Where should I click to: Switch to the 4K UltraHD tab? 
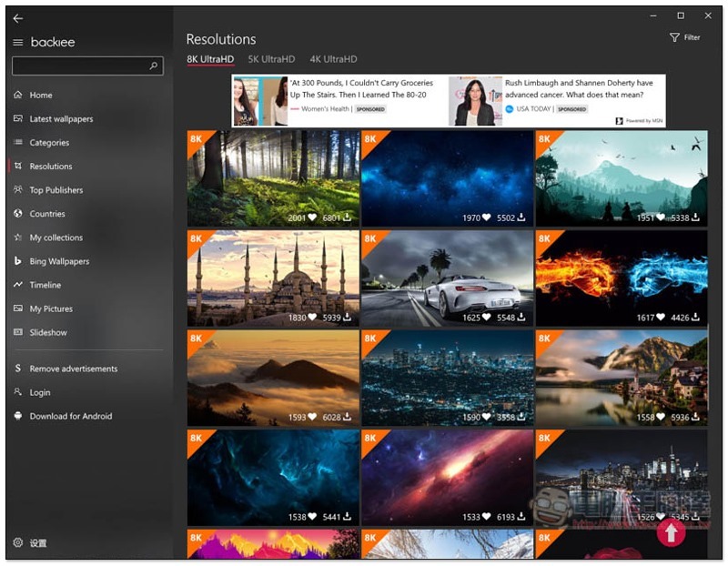[x=333, y=59]
